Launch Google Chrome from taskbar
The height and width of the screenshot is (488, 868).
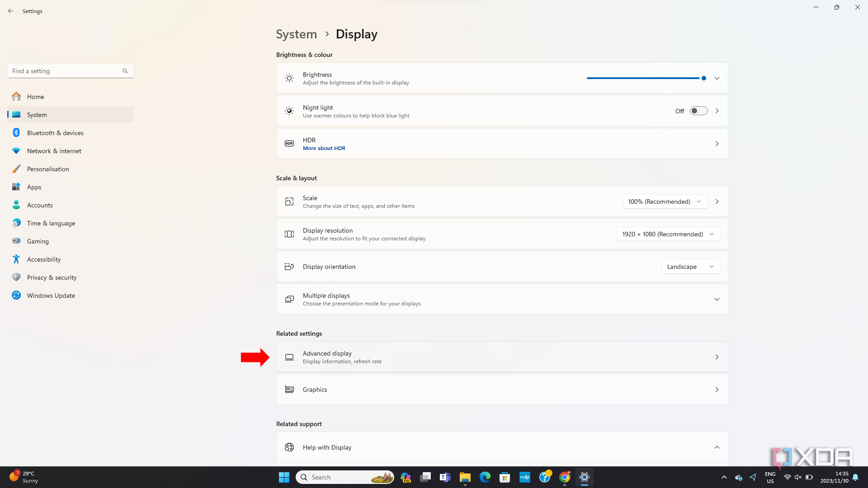click(x=565, y=477)
